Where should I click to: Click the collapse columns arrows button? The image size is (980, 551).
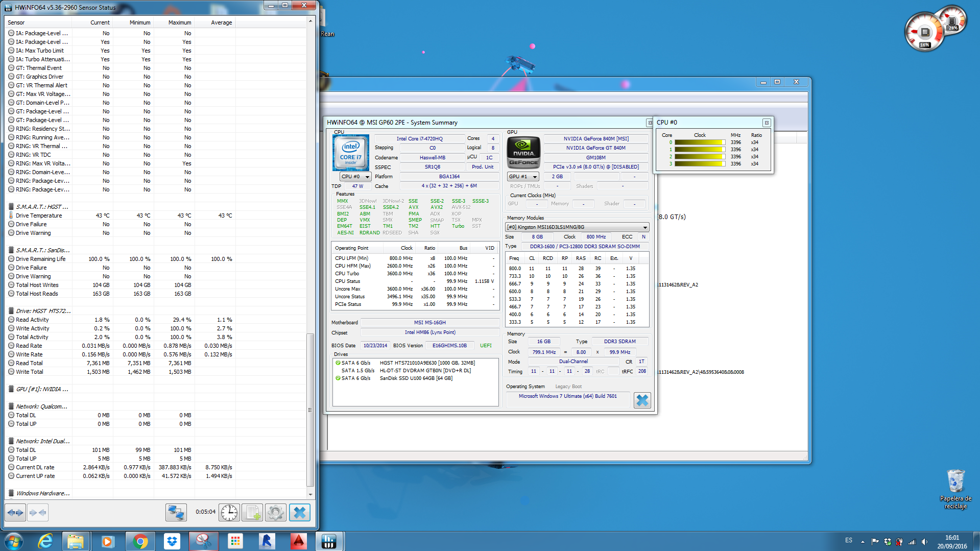click(38, 512)
